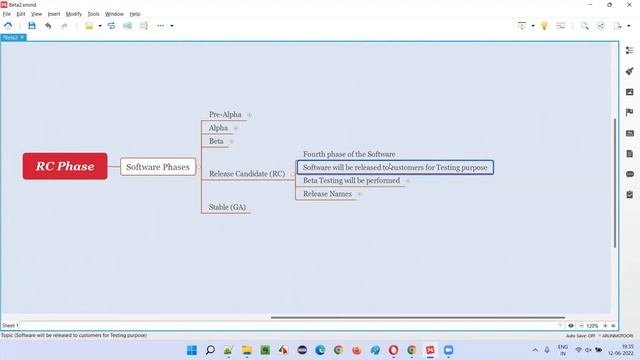Click the Summary bracket toolbar icon
The image size is (640, 360).
(144, 26)
